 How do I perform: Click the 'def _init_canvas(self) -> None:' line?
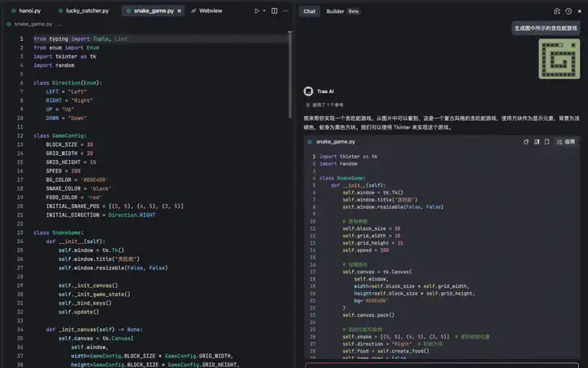click(94, 330)
